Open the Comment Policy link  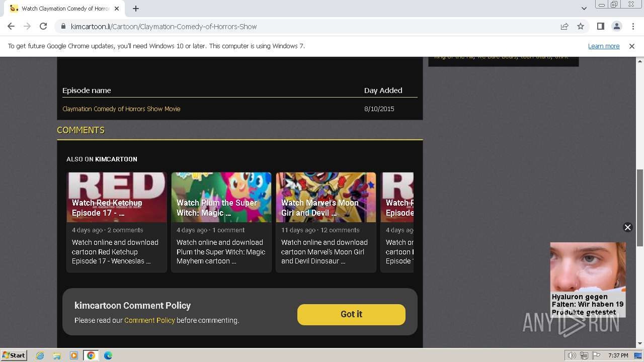pyautogui.click(x=149, y=320)
